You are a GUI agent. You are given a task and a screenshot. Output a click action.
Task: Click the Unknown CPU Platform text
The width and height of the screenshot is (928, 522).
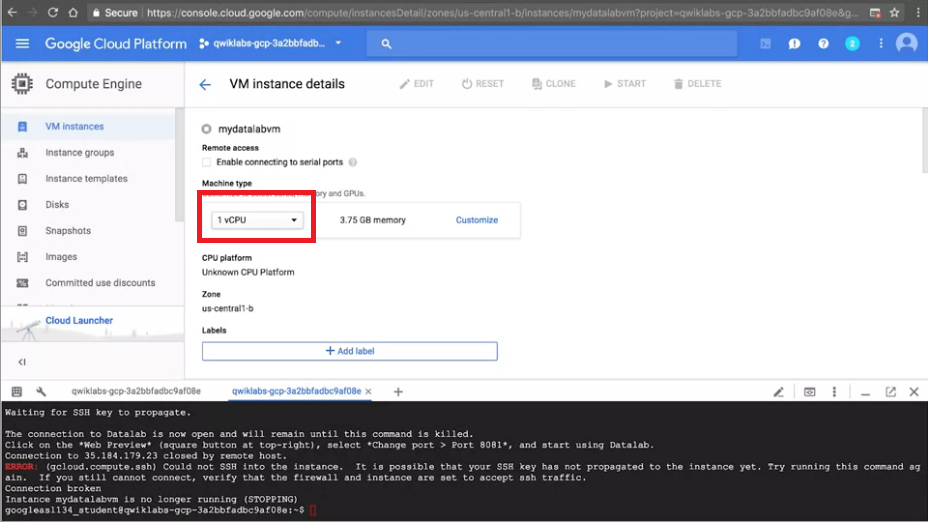point(248,272)
